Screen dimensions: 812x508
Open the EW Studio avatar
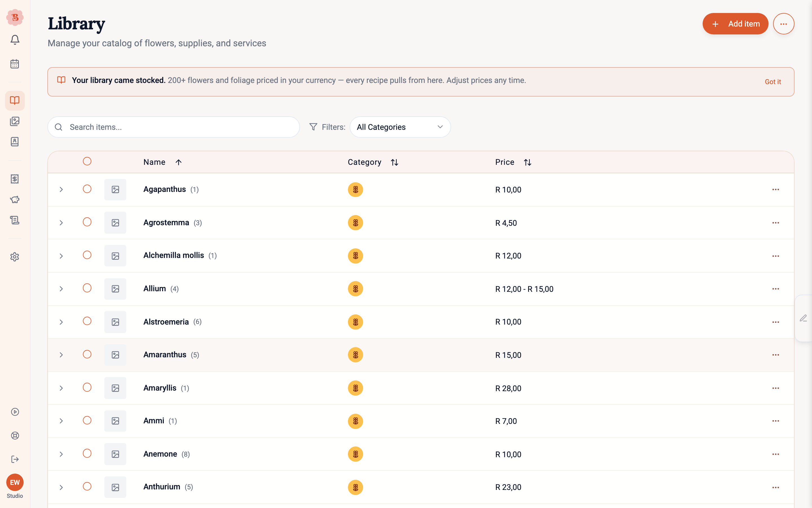[15, 483]
